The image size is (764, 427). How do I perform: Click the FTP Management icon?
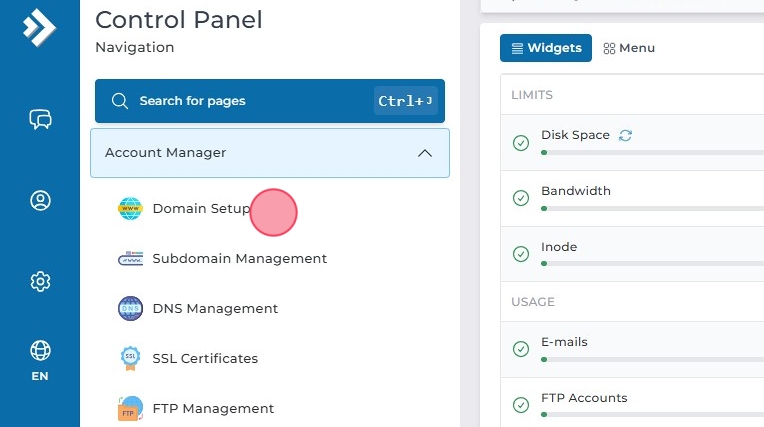130,408
